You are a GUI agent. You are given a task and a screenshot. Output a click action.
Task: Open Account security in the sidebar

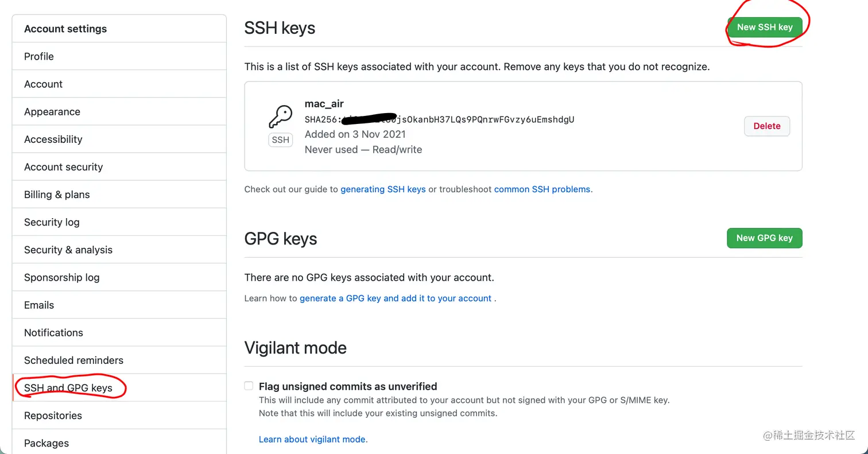119,166
